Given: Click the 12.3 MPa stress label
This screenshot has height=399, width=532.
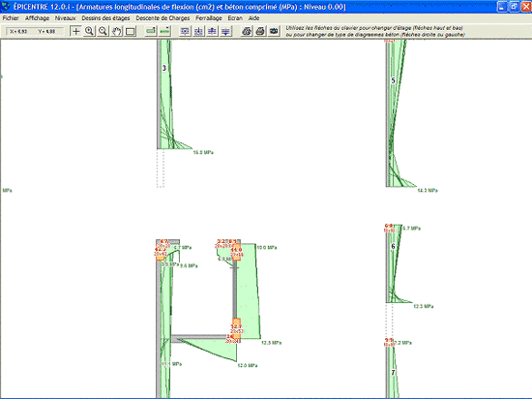Looking at the screenshot, I should [423, 306].
